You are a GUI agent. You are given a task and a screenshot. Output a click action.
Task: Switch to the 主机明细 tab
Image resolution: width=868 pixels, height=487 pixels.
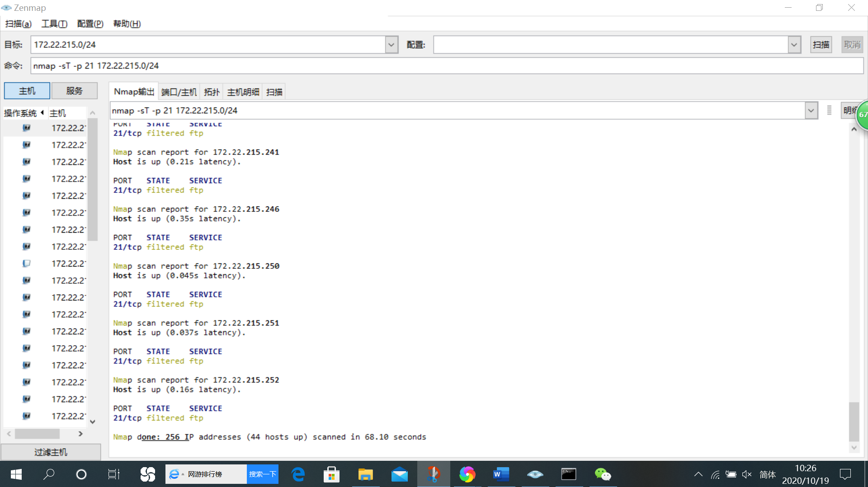coord(243,92)
